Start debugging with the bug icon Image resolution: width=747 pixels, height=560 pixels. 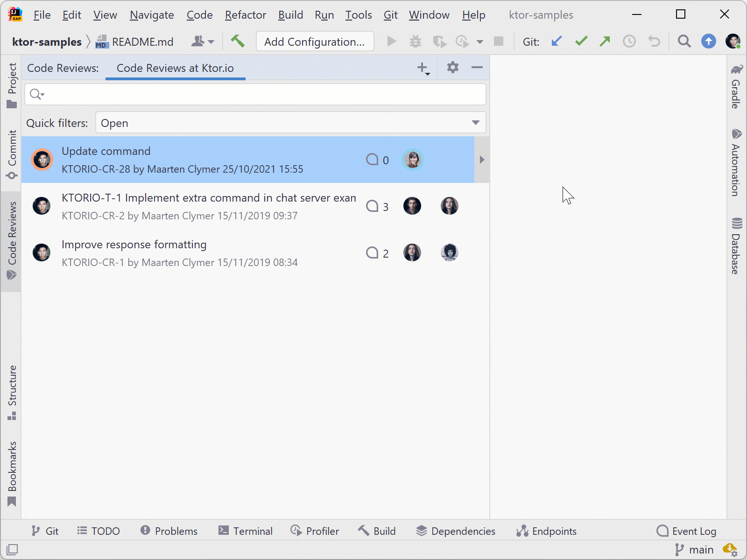[415, 42]
